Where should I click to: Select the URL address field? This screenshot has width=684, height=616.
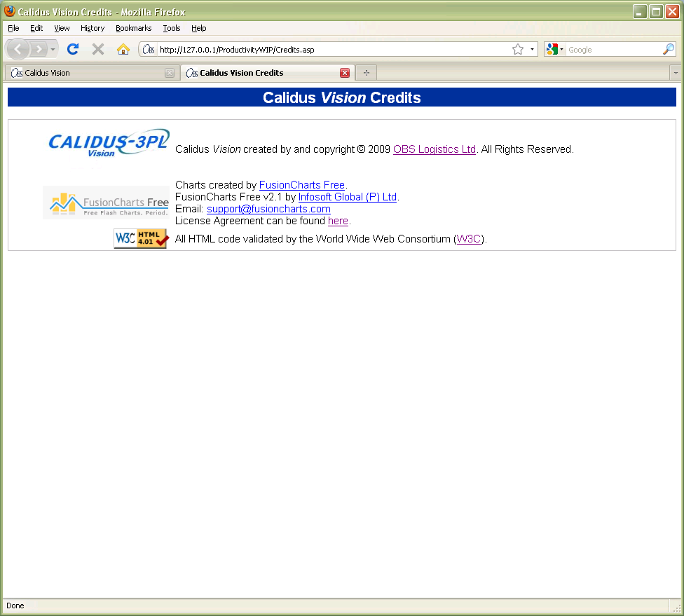pos(334,49)
